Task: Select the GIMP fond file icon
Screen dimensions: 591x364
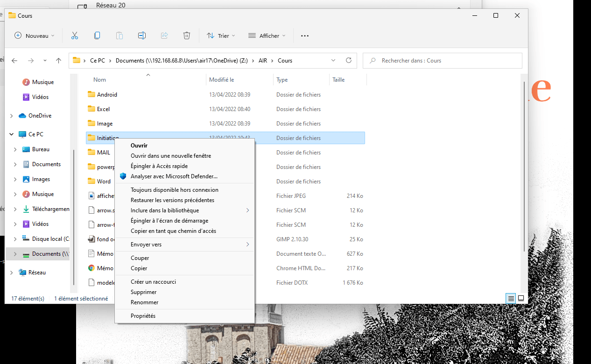Action: (x=91, y=239)
